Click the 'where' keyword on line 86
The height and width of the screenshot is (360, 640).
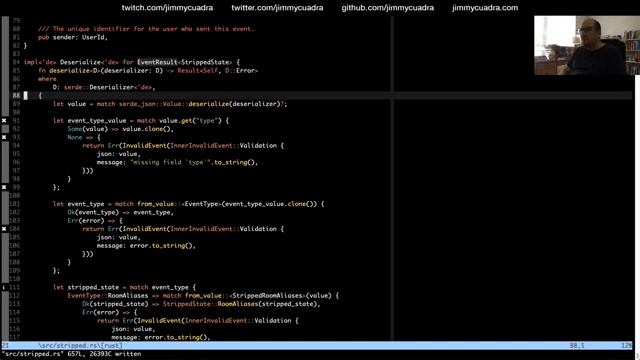[47, 79]
